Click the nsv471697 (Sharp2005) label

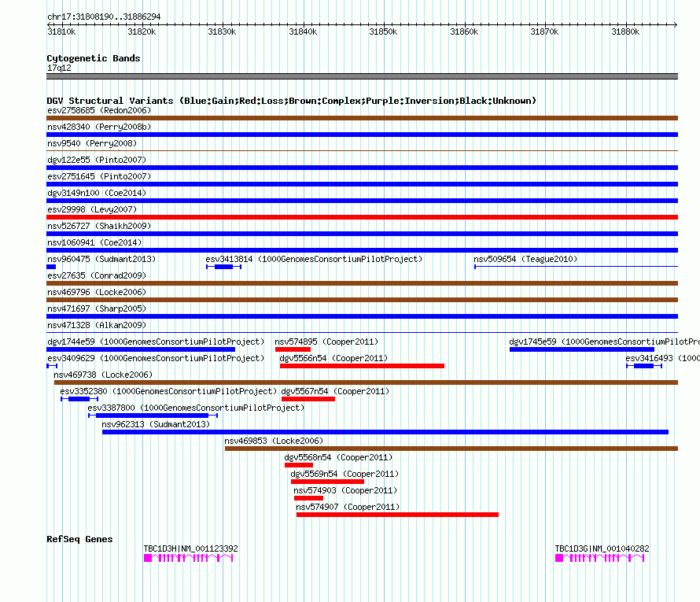[97, 308]
